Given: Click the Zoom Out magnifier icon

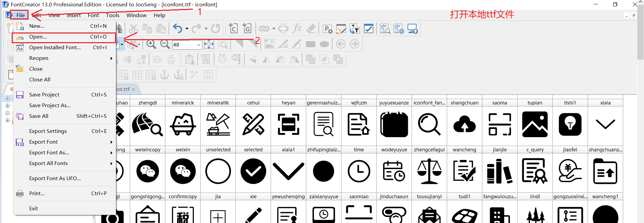Looking at the screenshot, I should (165, 44).
